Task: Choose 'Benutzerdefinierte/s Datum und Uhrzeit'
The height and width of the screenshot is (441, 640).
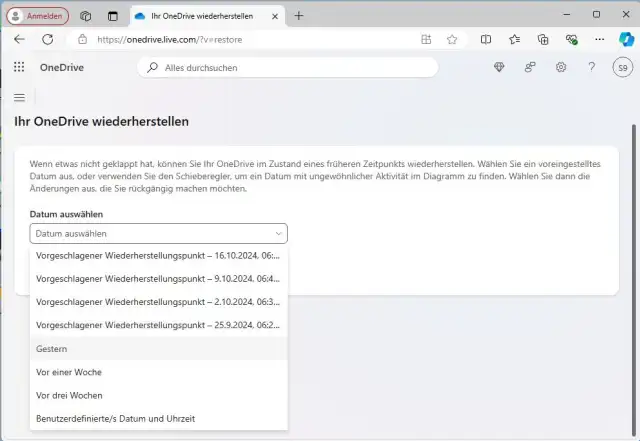Action: pos(158,419)
